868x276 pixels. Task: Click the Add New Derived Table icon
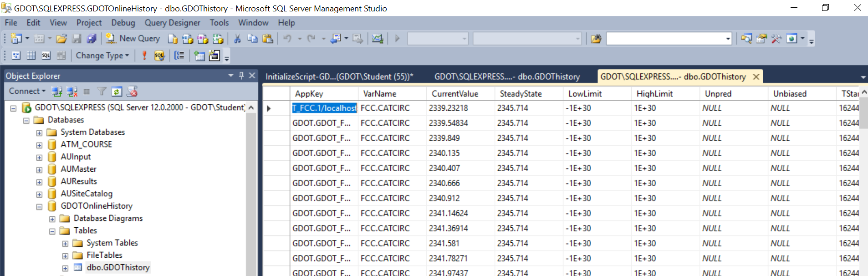coord(214,56)
